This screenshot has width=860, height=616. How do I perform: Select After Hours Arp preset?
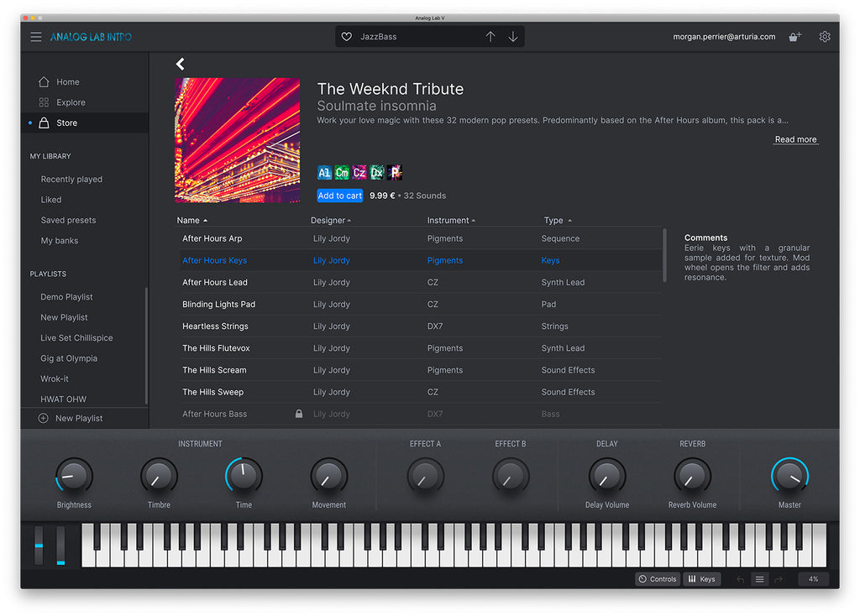(422, 238)
